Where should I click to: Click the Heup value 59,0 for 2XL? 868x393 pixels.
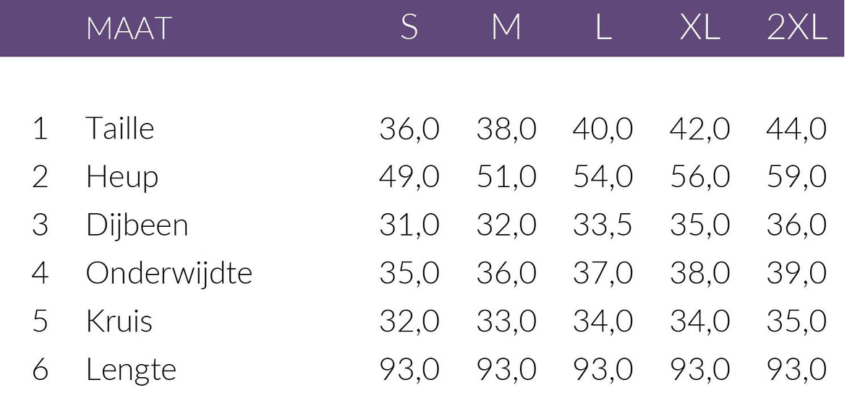tap(796, 177)
